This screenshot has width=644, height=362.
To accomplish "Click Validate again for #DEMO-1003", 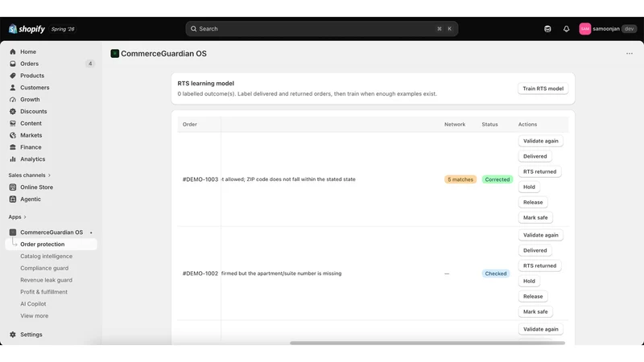I will tap(540, 141).
